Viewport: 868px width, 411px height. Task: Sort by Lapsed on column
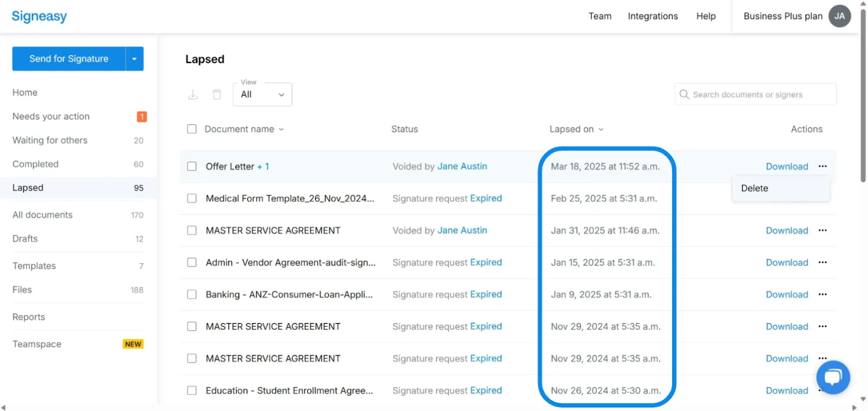[576, 129]
